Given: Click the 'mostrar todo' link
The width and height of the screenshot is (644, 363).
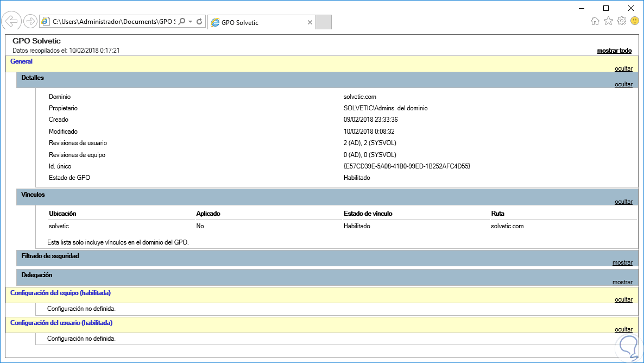Looking at the screenshot, I should (615, 51).
